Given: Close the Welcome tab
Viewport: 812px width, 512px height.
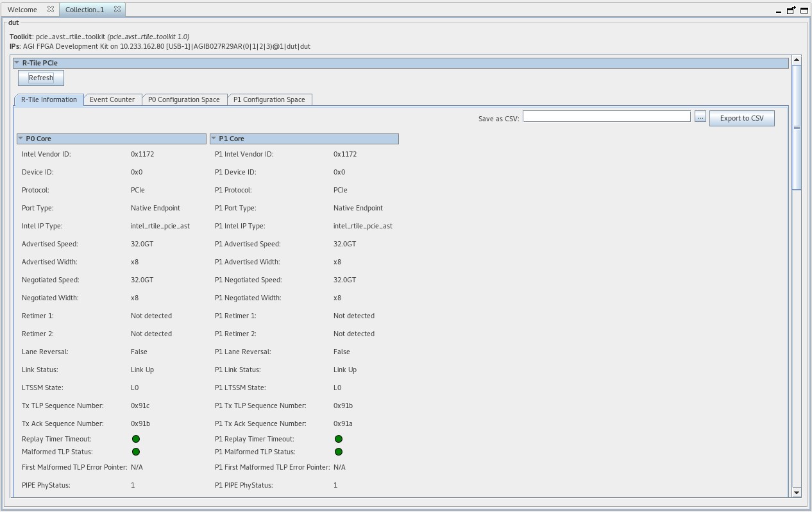Looking at the screenshot, I should pyautogui.click(x=51, y=10).
